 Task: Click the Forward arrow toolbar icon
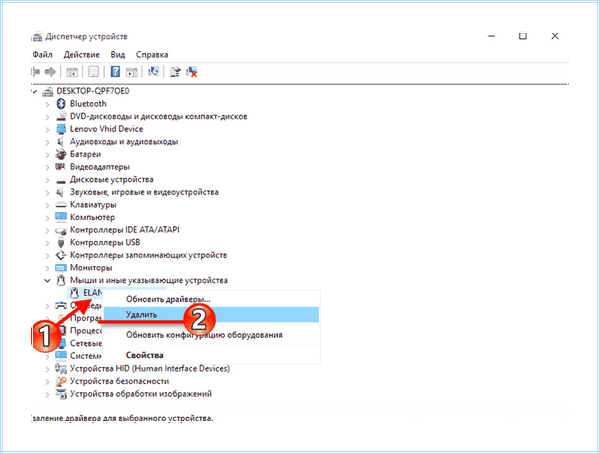tap(50, 72)
